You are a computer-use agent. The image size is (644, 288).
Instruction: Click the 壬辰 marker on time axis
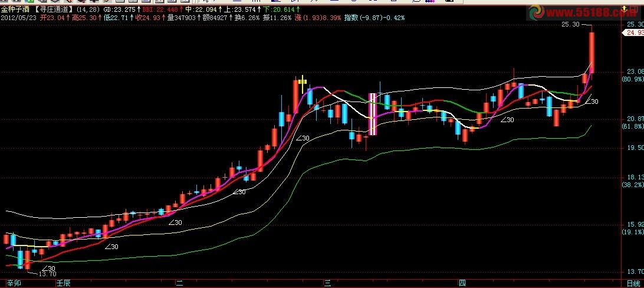coord(64,283)
